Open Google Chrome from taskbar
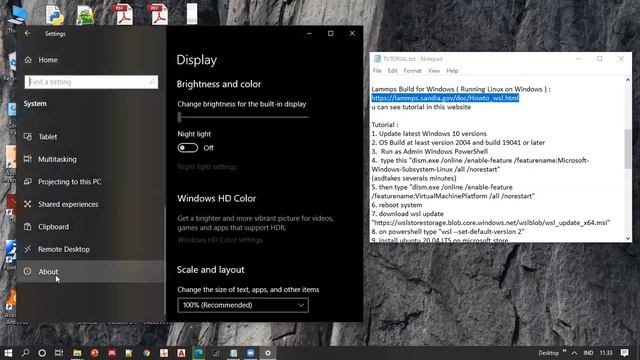 pyautogui.click(x=147, y=353)
